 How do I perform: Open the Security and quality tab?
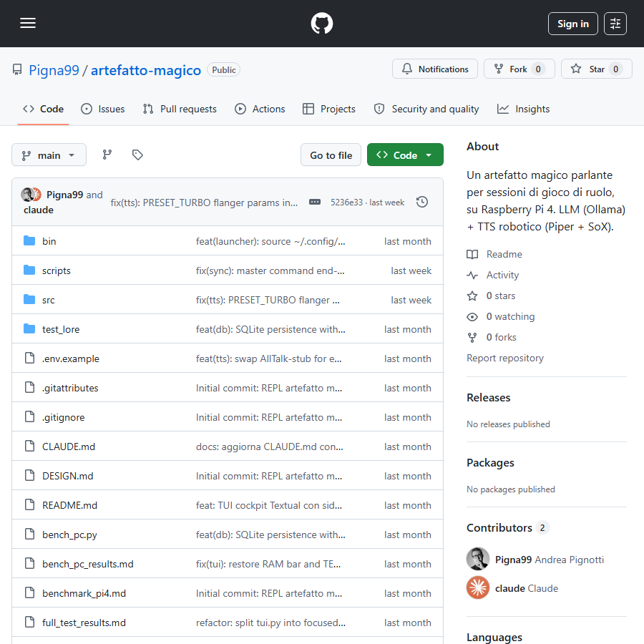click(426, 109)
